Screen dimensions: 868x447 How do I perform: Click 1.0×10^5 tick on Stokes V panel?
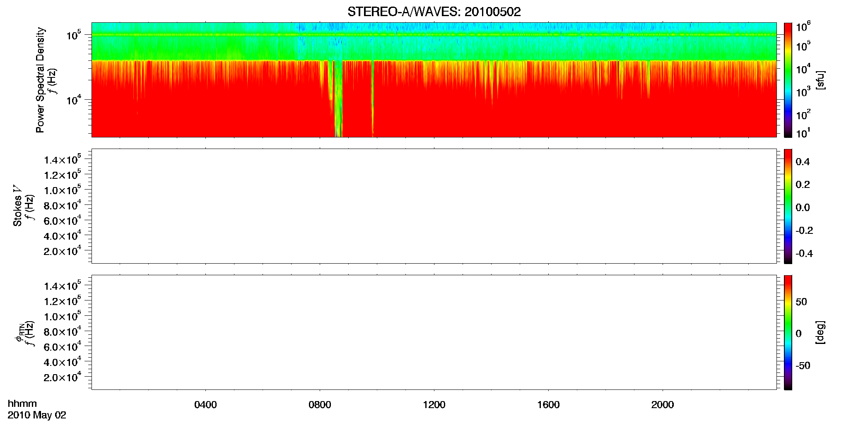click(x=63, y=190)
